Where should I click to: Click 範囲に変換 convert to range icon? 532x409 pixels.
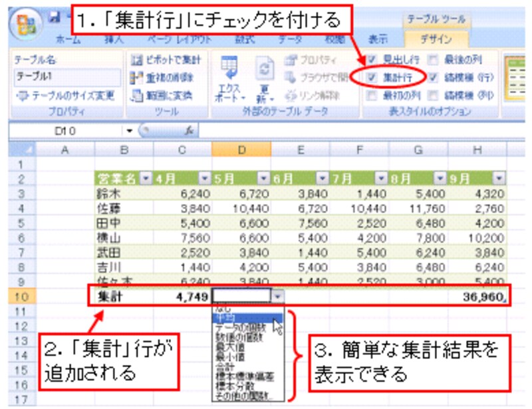pyautogui.click(x=136, y=95)
